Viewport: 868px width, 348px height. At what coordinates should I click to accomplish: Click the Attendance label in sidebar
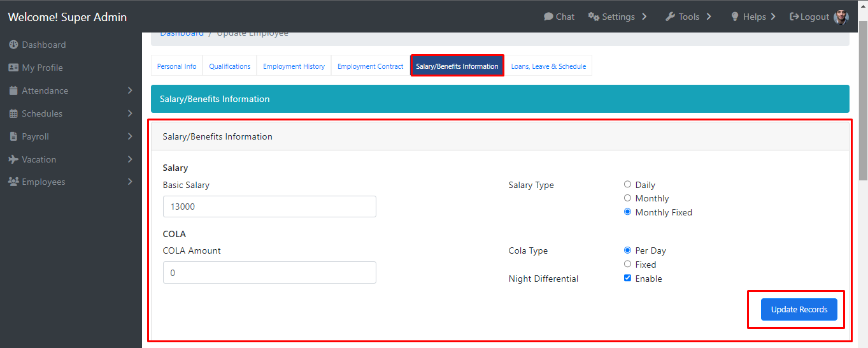click(45, 91)
